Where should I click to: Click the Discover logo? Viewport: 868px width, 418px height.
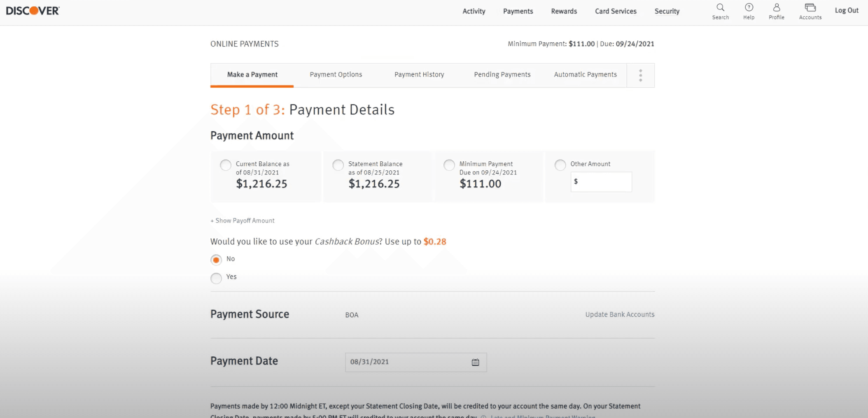33,11
